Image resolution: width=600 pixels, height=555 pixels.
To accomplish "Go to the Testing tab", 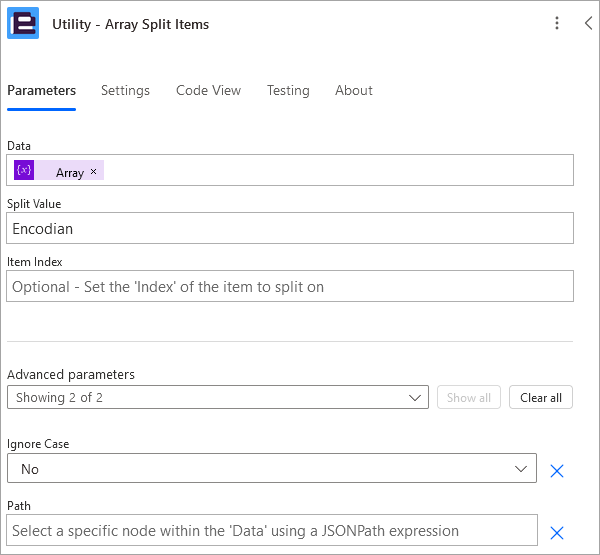I will [x=288, y=90].
